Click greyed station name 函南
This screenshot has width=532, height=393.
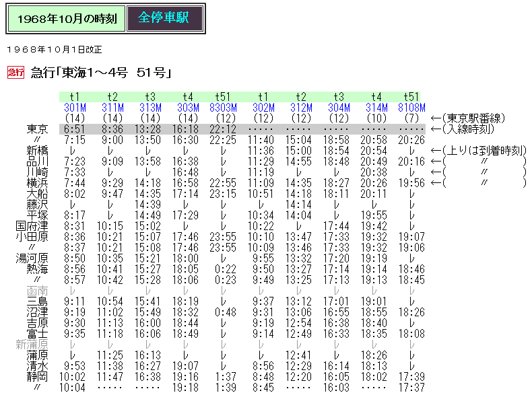37,291
